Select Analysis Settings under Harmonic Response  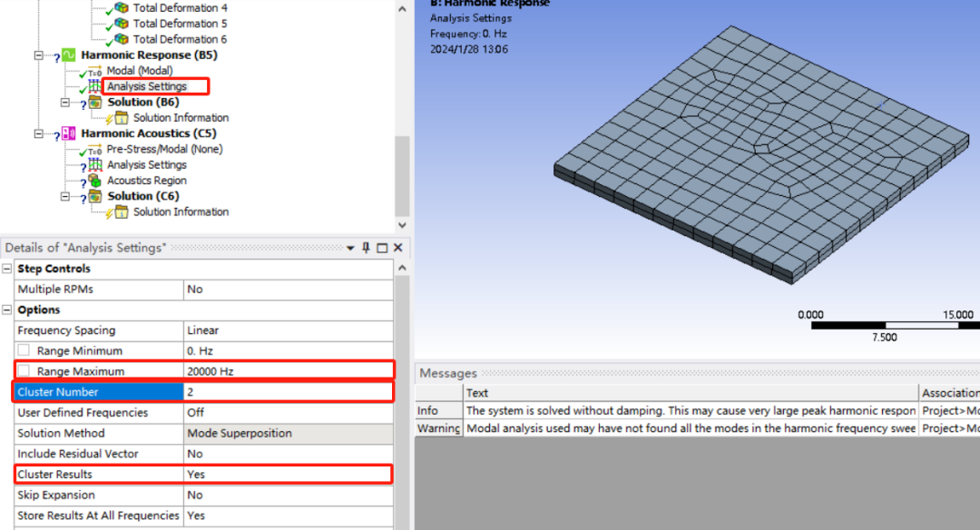(147, 86)
